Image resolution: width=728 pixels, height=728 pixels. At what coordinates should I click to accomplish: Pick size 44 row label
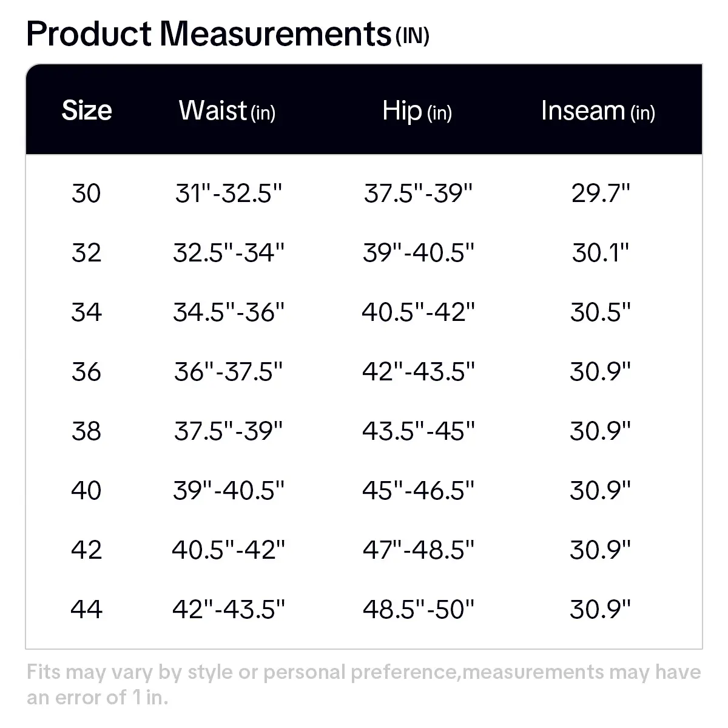86,608
